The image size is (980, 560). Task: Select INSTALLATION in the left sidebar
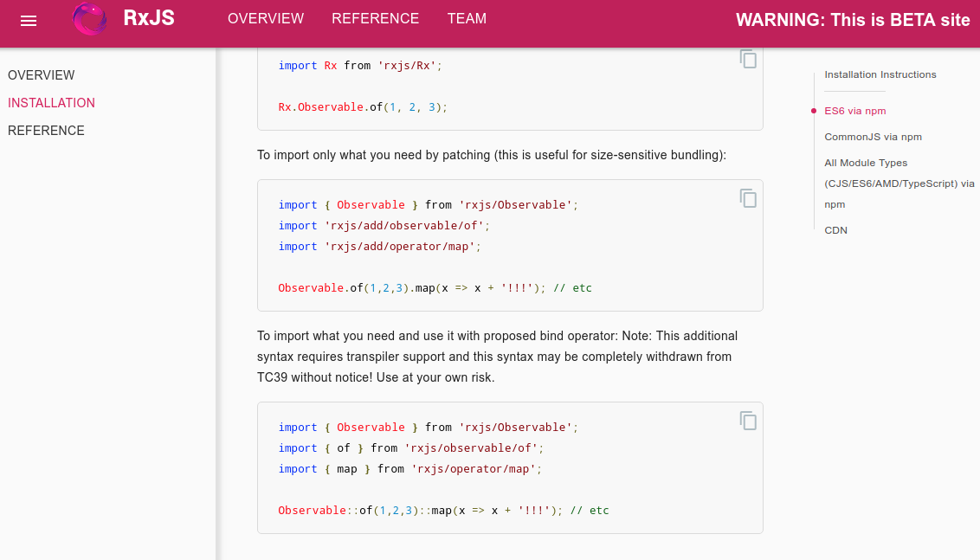click(51, 102)
